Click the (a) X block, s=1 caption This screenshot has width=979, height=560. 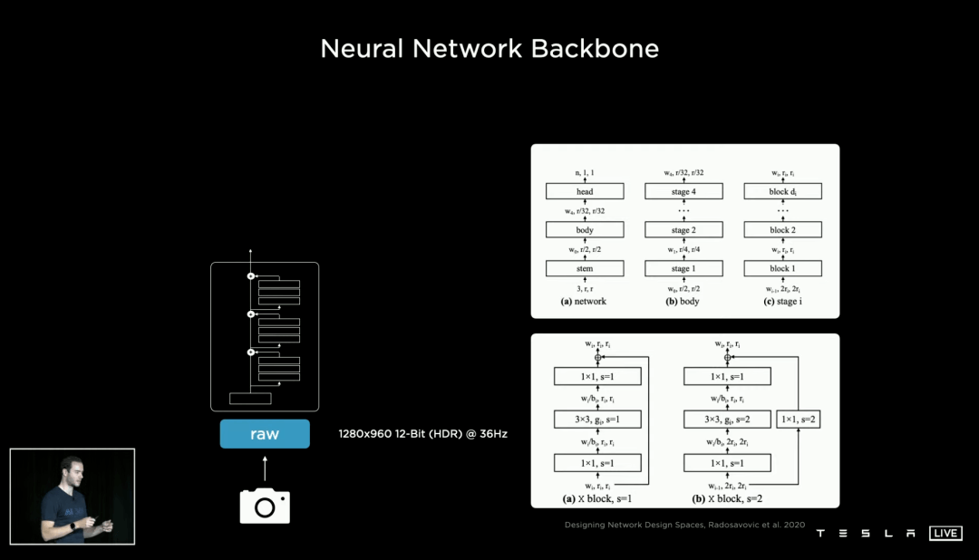[596, 498]
